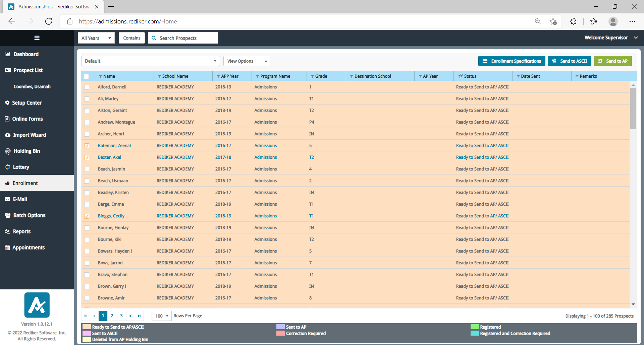Click the filter icon on Grade column

[x=312, y=76]
